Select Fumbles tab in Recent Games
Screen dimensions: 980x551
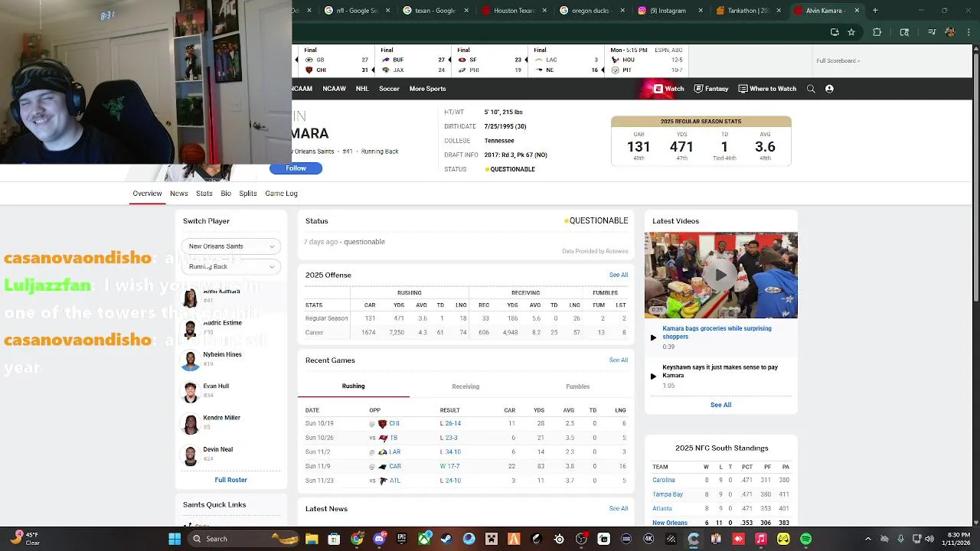[578, 386]
